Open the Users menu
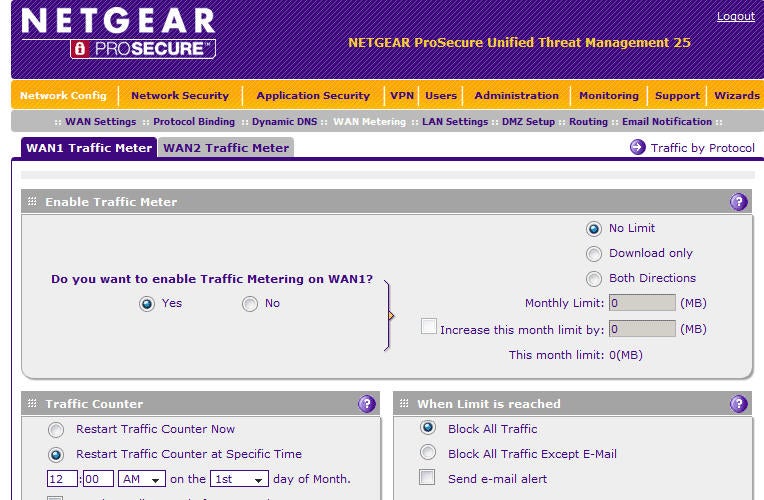The image size is (764, 500). 441,96
